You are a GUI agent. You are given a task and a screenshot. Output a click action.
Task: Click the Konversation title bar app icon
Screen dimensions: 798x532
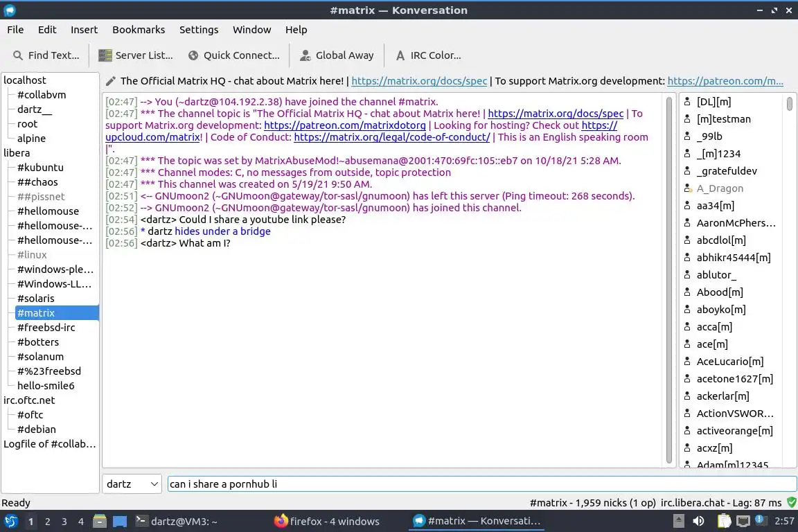point(9,10)
